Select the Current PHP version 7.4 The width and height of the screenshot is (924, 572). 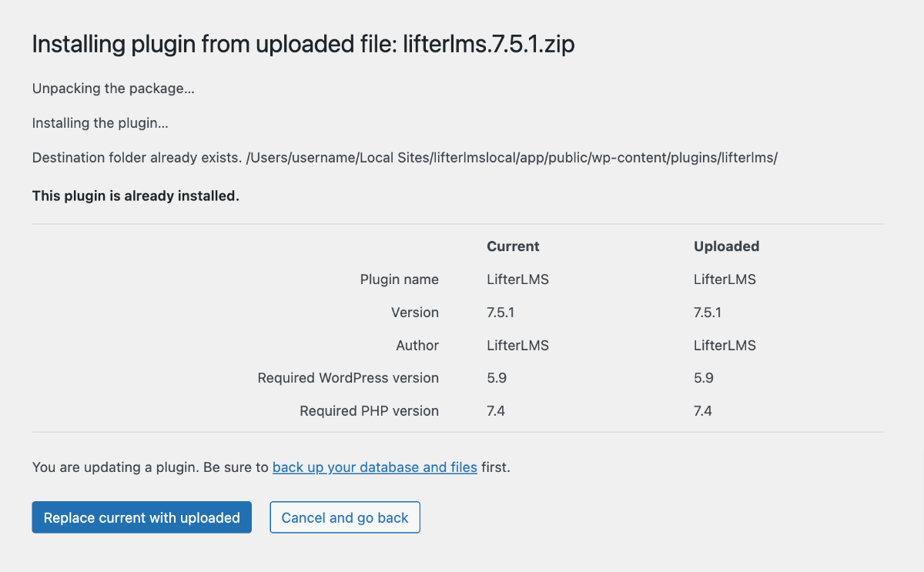pos(496,411)
